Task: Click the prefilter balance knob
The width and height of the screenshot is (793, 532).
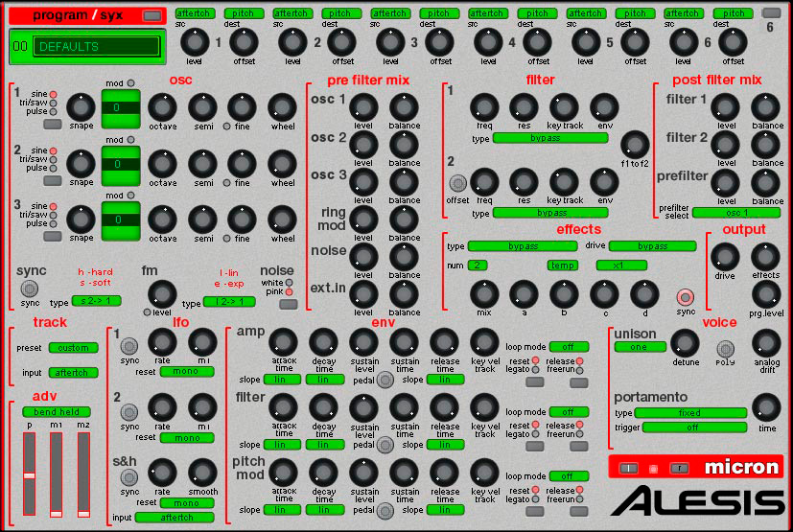Action: click(766, 183)
